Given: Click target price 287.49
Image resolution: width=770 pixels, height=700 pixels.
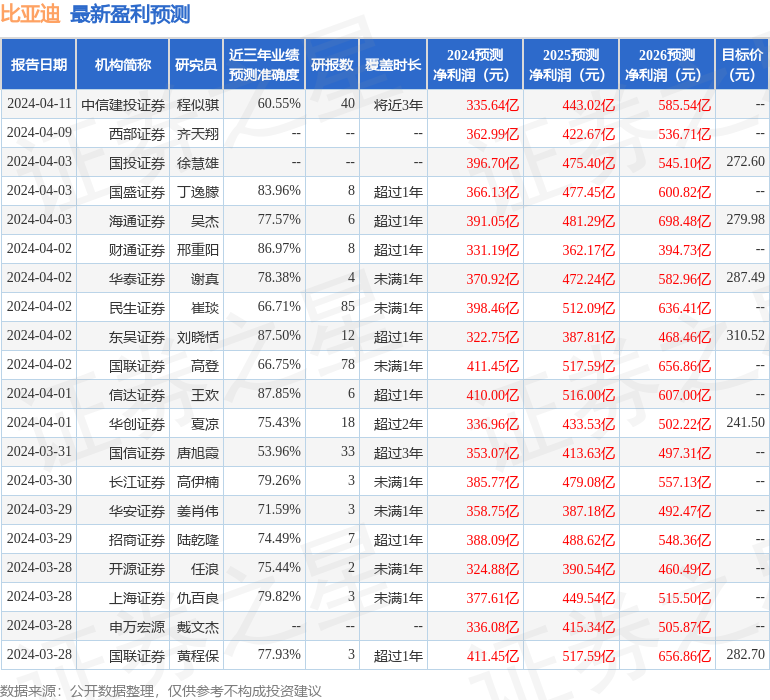Looking at the screenshot, I should click(x=745, y=277).
